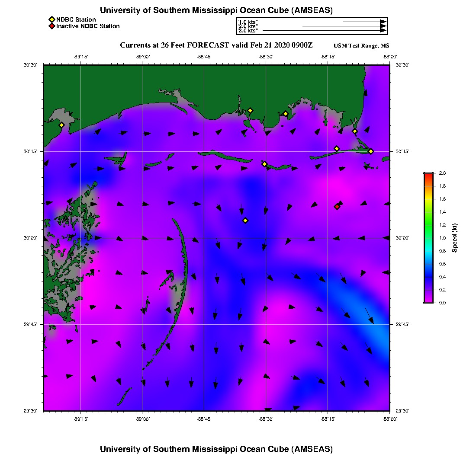476x454 pixels.
Task: Select the Currents at 26 Feet FORECAST heading
Action: tap(216, 45)
